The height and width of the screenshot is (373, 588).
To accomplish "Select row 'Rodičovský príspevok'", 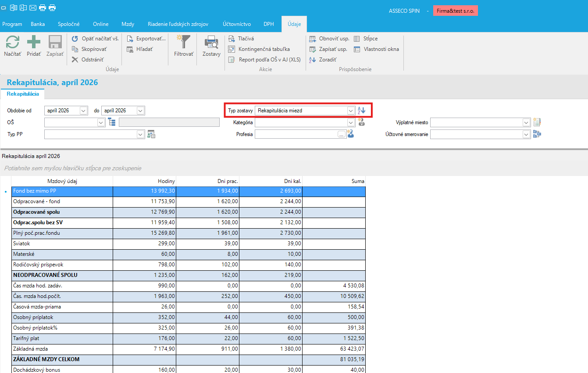I will [x=189, y=265].
